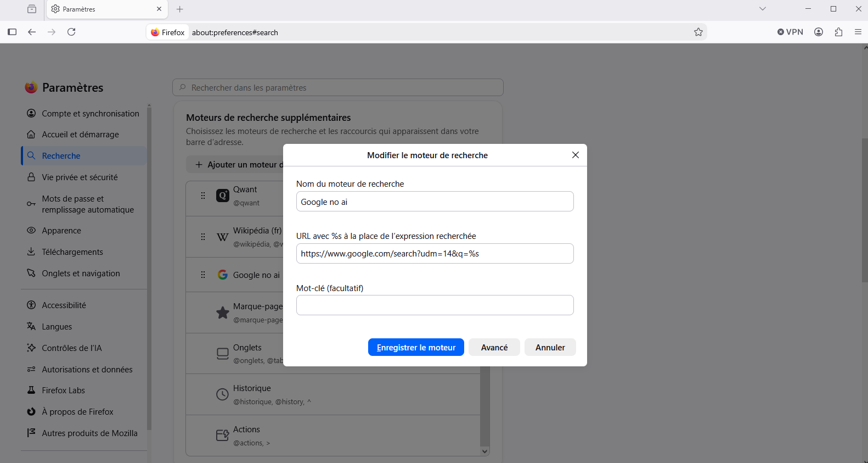Go to Accueil et démarrage section
The width and height of the screenshot is (868, 463).
point(84,135)
